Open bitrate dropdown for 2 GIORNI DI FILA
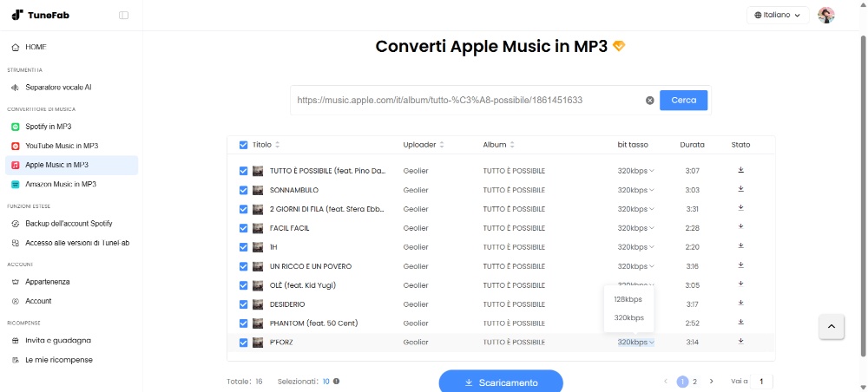This screenshot has width=868, height=392. tap(636, 209)
